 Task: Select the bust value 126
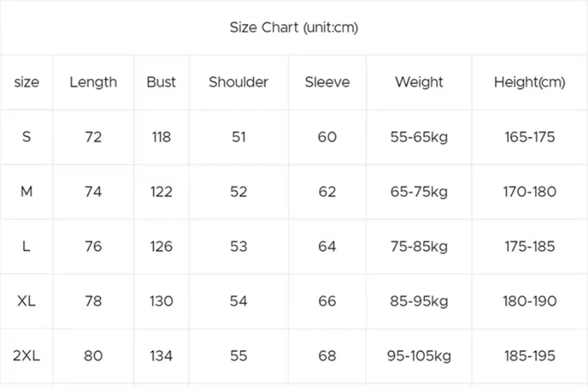[x=161, y=246]
